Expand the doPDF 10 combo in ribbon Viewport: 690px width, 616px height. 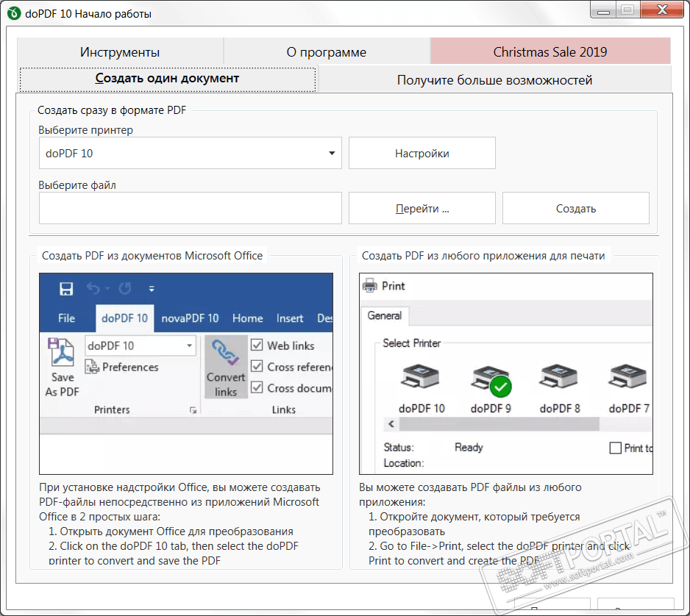[189, 345]
